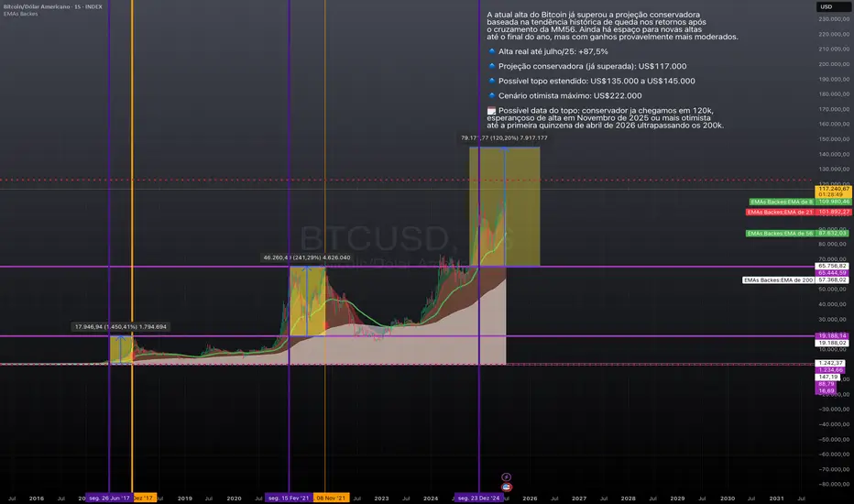Open the USD currency selector
This screenshot has height=504, width=854.
click(833, 7)
